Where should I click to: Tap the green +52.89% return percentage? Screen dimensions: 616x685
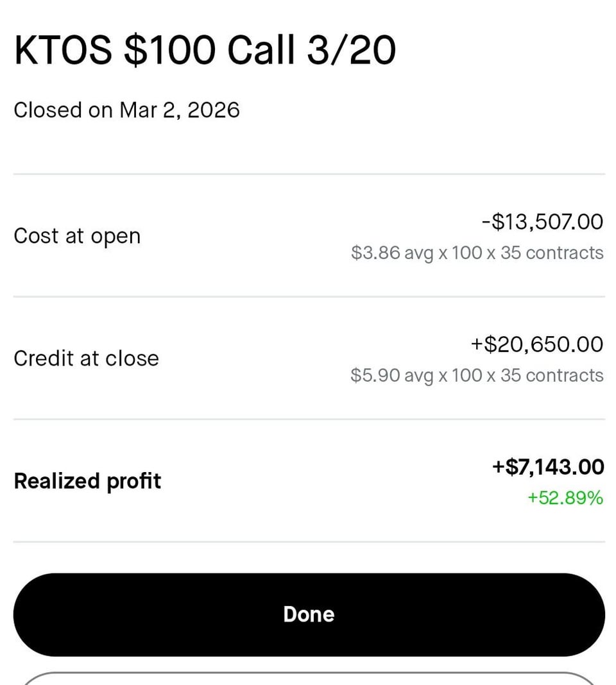[x=565, y=498]
